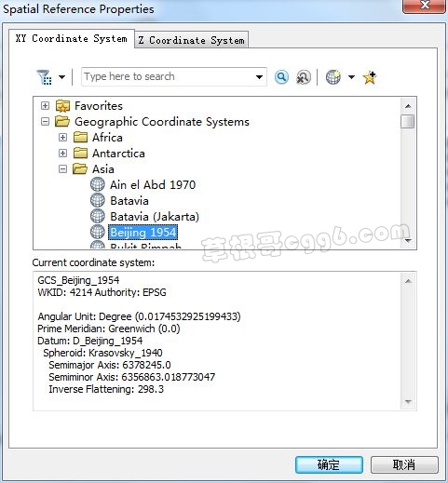This screenshot has width=448, height=483.
Task: Open the search box history dropdown
Action: pos(259,77)
